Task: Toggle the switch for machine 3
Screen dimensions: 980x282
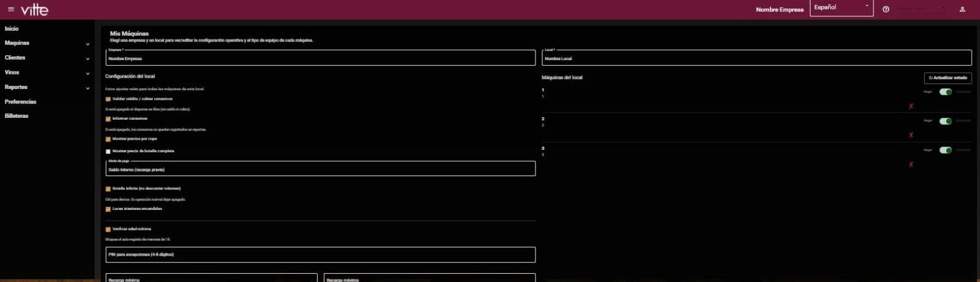Action: pos(946,150)
